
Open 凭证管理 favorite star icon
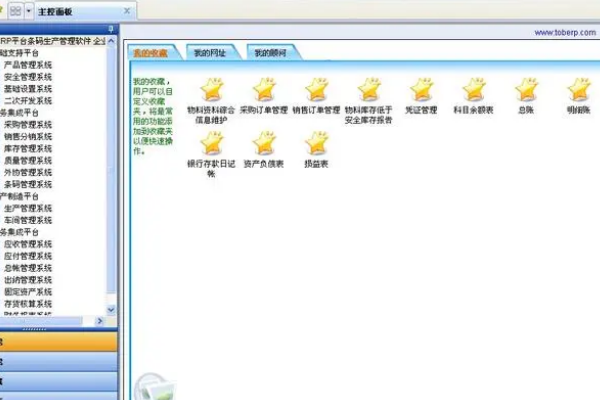(421, 89)
